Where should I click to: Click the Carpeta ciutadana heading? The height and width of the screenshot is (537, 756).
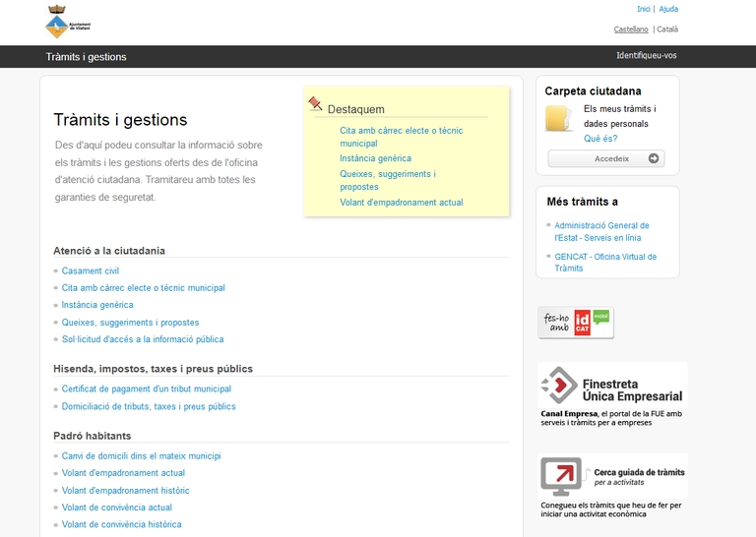coord(593,91)
